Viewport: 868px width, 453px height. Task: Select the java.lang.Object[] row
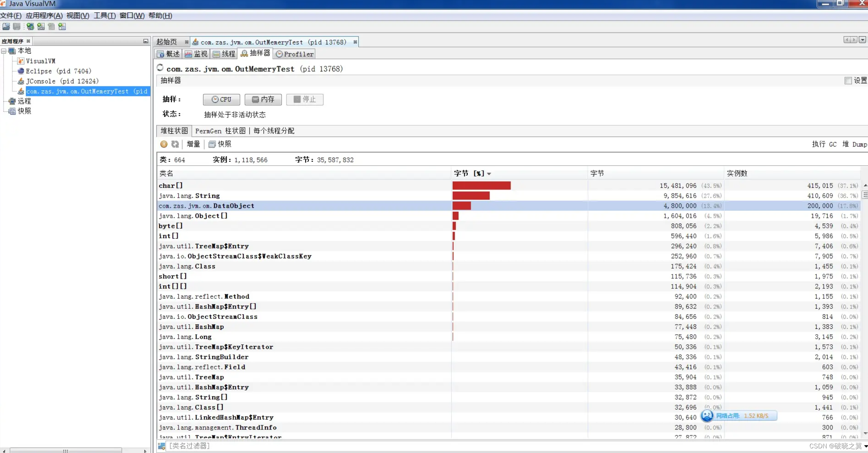tap(509, 216)
